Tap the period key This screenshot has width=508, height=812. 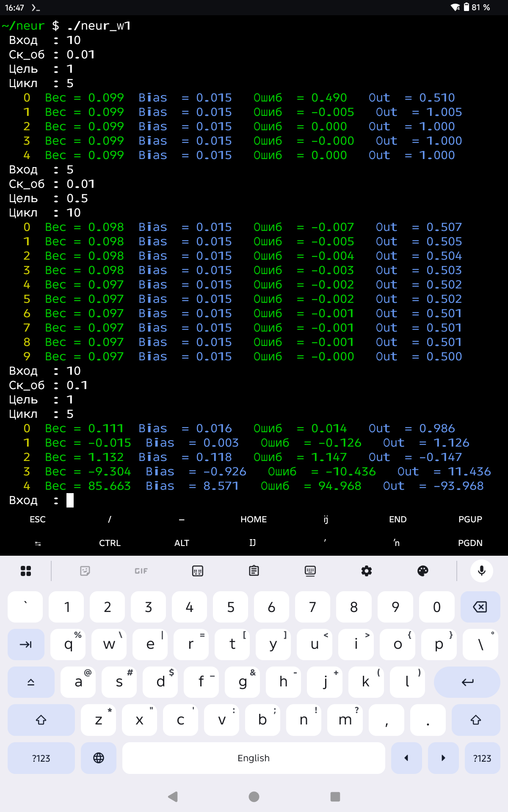[x=428, y=720]
